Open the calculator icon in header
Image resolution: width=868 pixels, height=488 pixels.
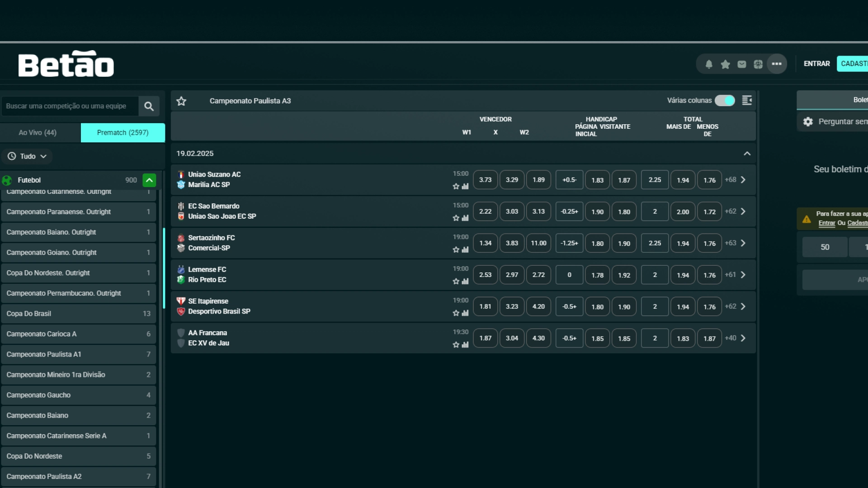point(758,64)
